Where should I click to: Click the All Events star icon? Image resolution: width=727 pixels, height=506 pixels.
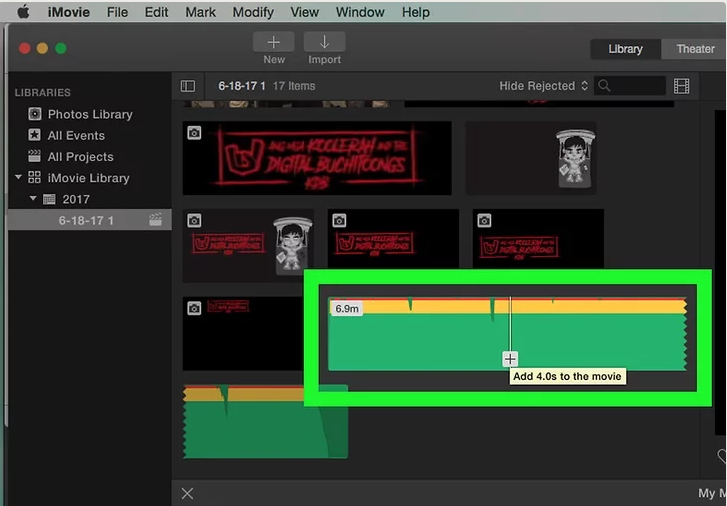point(34,135)
